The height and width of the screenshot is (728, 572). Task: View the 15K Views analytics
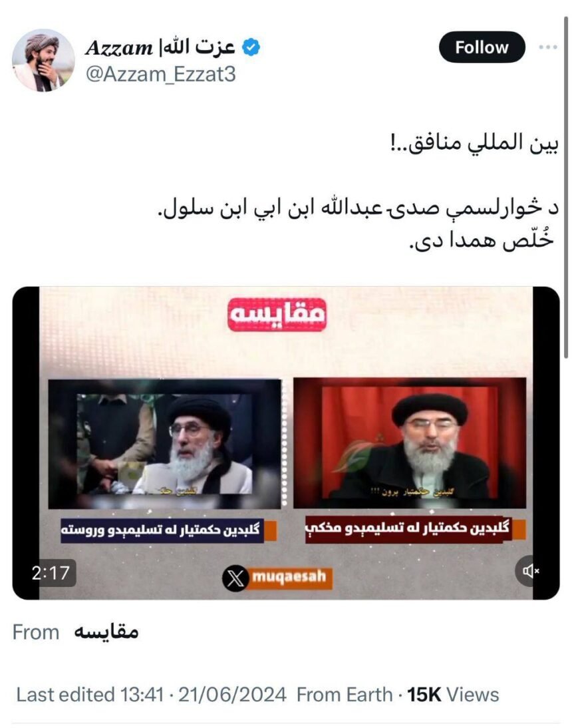pos(453,695)
